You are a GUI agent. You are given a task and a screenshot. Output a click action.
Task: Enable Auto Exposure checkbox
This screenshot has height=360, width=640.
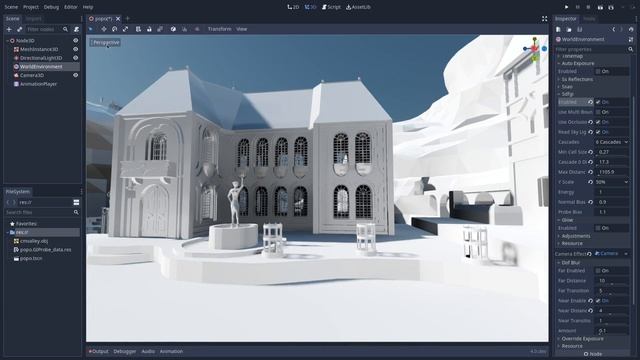pyautogui.click(x=598, y=71)
